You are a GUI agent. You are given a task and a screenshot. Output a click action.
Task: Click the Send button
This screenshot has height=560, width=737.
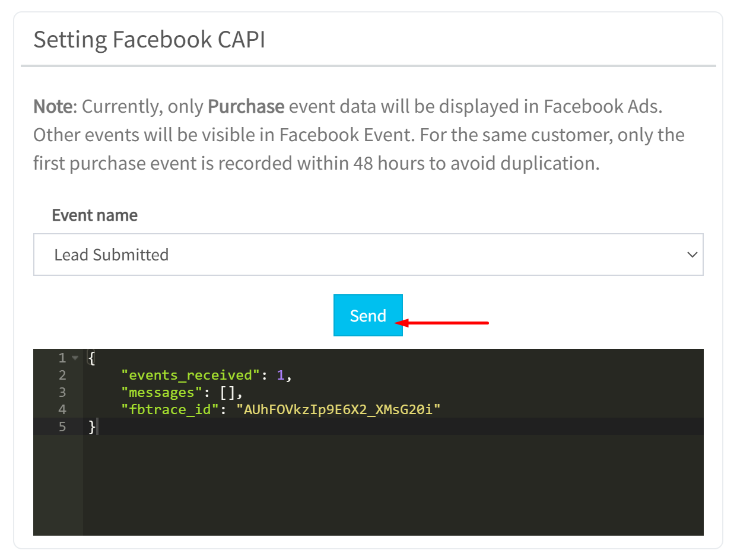368,315
